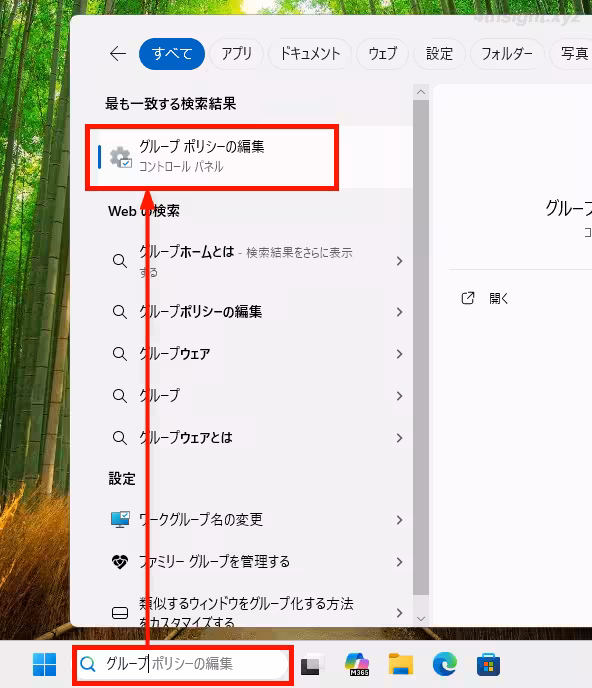592x688 pixels.
Task: Expand chevron beside グループウェアとは
Action: coord(399,438)
